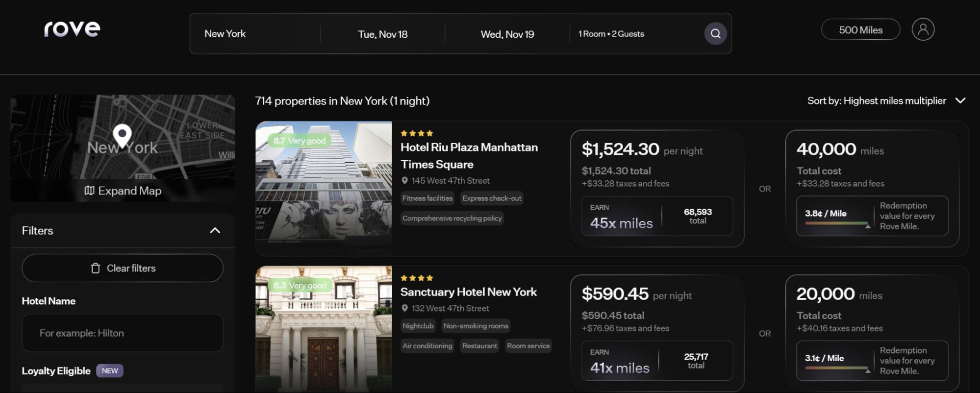This screenshot has width=980, height=393.
Task: Collapse the Filters panel chevron
Action: (215, 230)
